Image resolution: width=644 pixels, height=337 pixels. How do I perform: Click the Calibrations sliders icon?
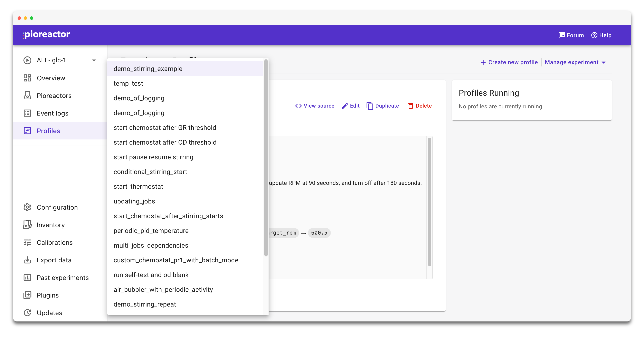pos(27,243)
